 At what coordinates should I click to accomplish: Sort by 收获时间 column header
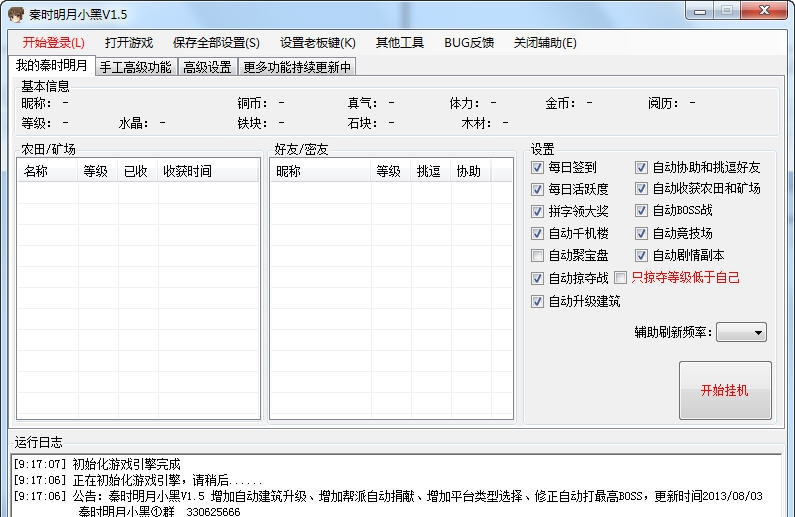pyautogui.click(x=208, y=171)
